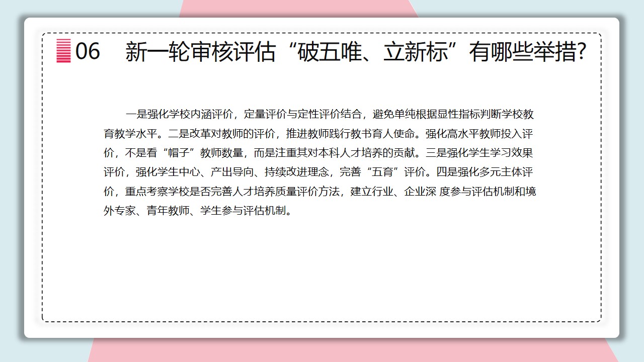Screen dimensions: 644x362
Task: Click the pink shape at top of slide
Action: (x=297, y=8)
